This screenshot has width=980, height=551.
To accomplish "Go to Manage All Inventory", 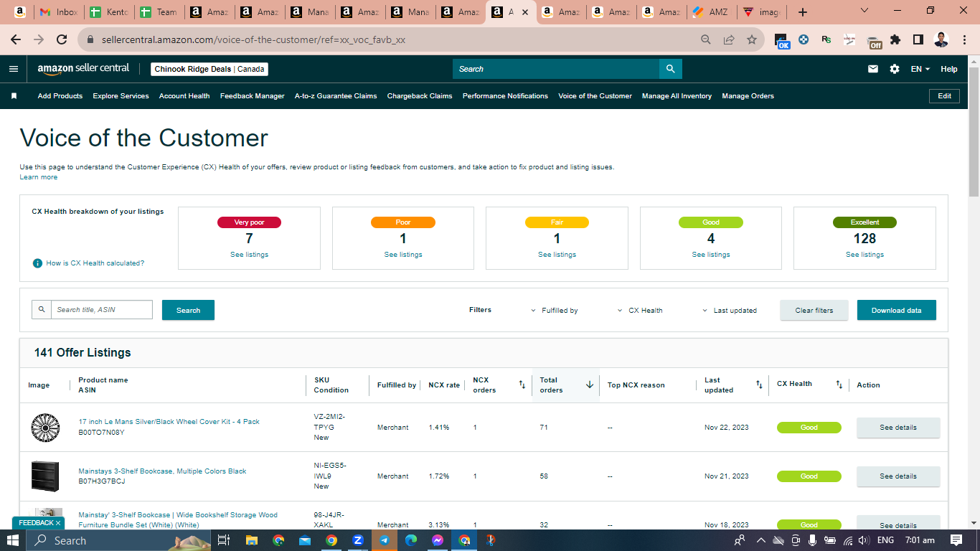I will point(677,96).
